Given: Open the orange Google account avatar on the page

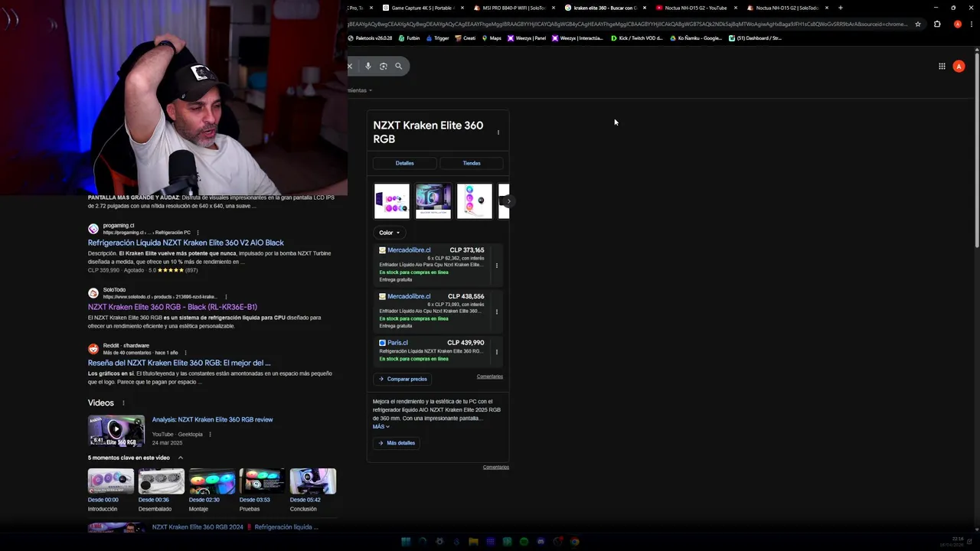Looking at the screenshot, I should 959,67.
